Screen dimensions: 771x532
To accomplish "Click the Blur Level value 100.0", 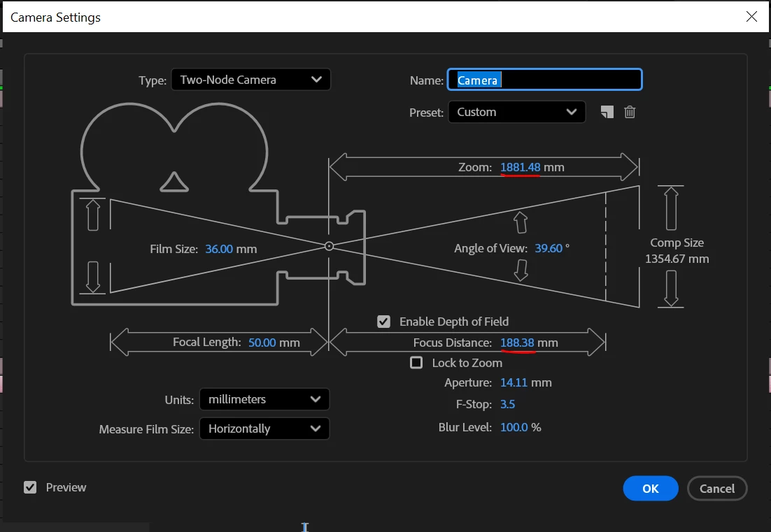I will [514, 427].
